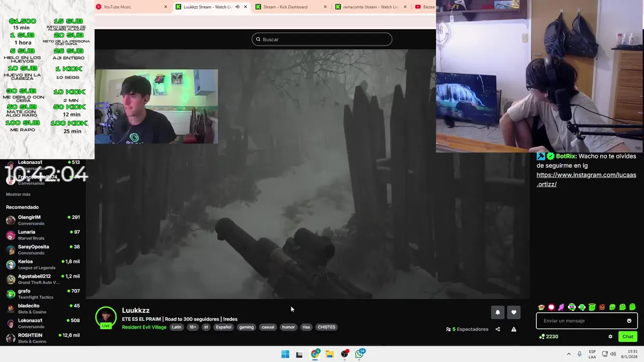Click the 18+ tag

[193, 327]
